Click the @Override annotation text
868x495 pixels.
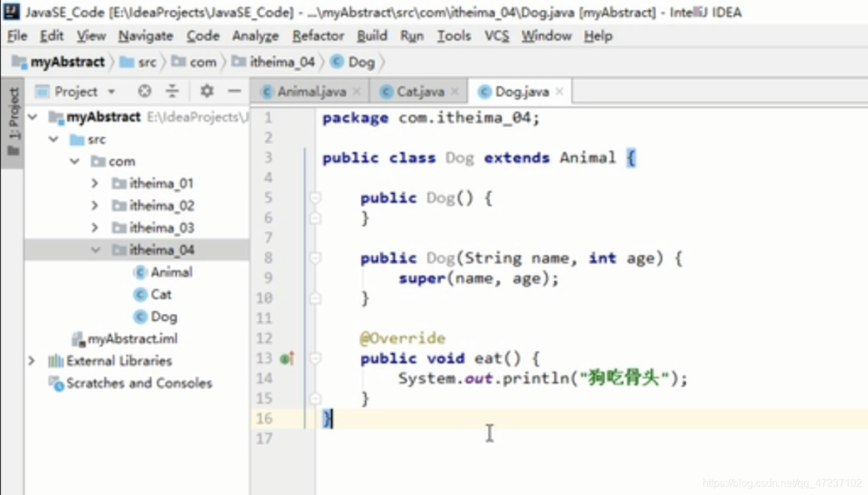(x=403, y=338)
